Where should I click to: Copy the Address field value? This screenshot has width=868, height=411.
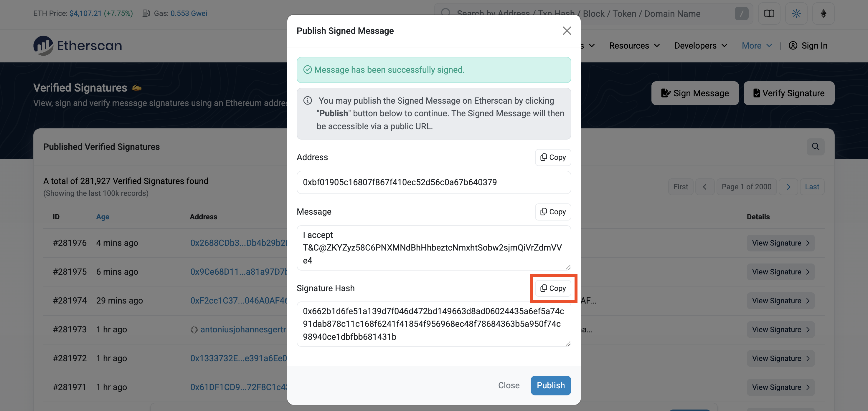pyautogui.click(x=553, y=157)
